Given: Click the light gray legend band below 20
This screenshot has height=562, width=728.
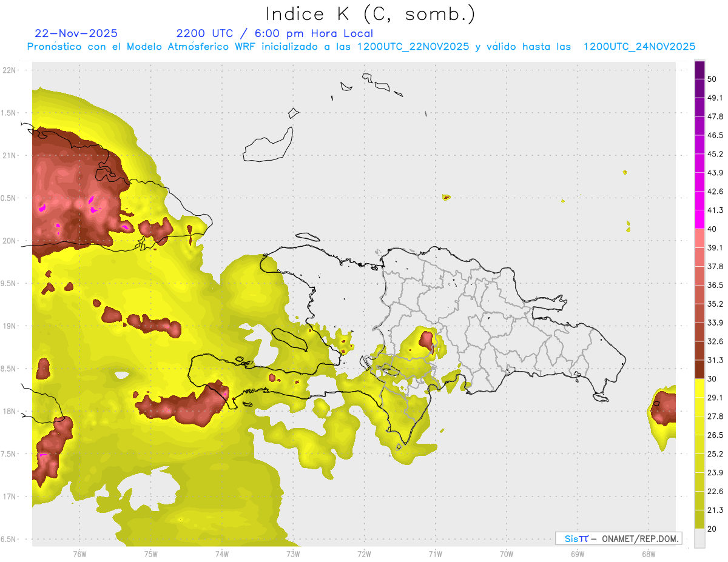Looking at the screenshot, I should click(699, 538).
